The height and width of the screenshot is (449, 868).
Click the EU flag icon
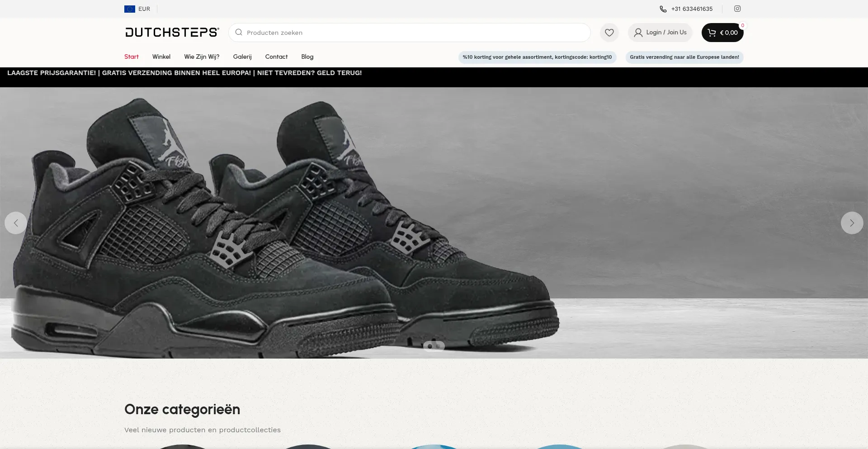click(130, 9)
